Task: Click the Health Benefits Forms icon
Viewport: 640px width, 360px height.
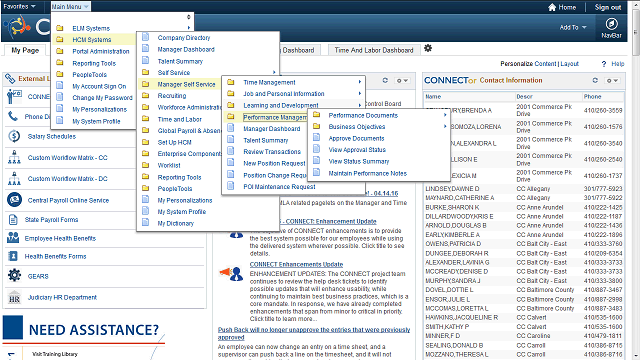Action: (13, 256)
